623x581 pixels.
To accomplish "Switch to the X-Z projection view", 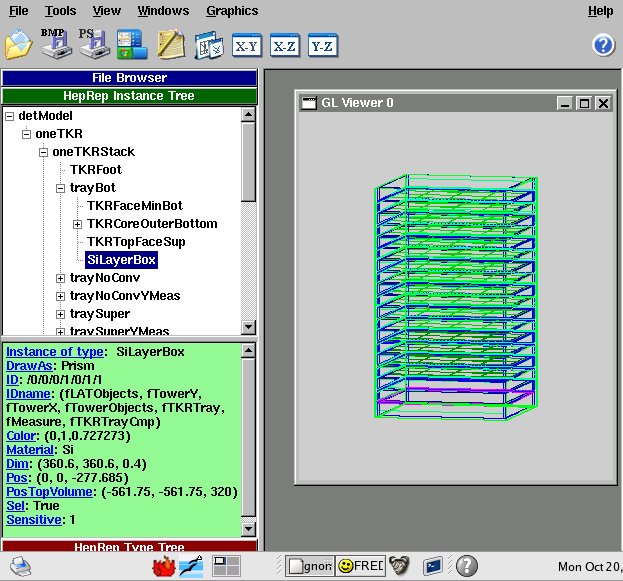I will click(x=284, y=45).
